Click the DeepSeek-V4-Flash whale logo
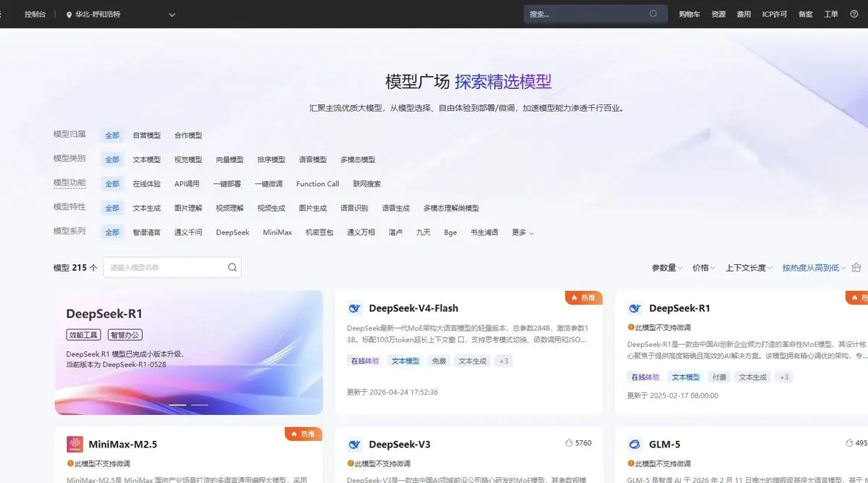Screen dimensions: 868x483 coord(355,308)
